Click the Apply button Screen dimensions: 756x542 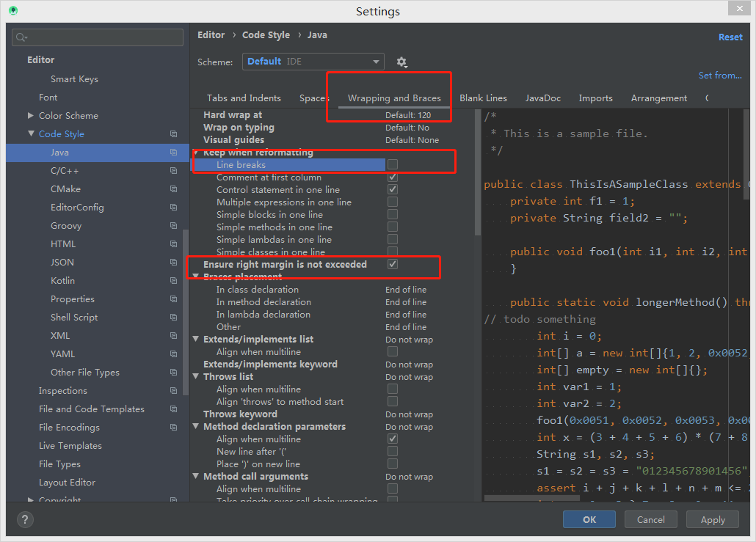tap(712, 520)
